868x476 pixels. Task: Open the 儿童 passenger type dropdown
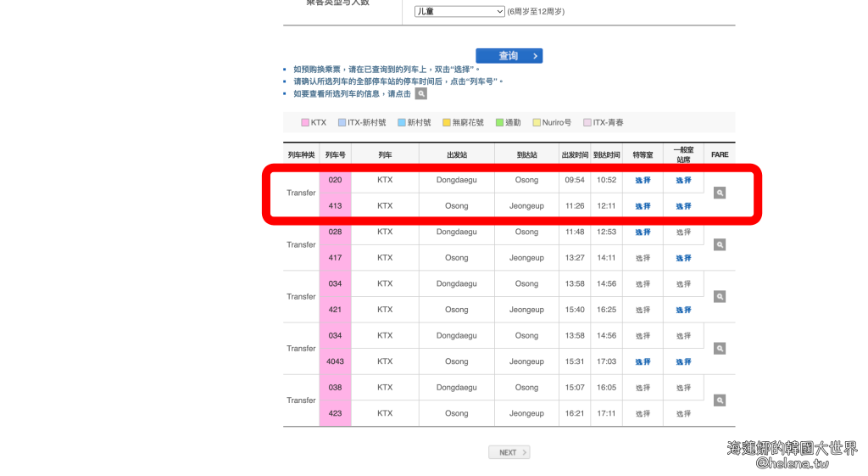459,11
